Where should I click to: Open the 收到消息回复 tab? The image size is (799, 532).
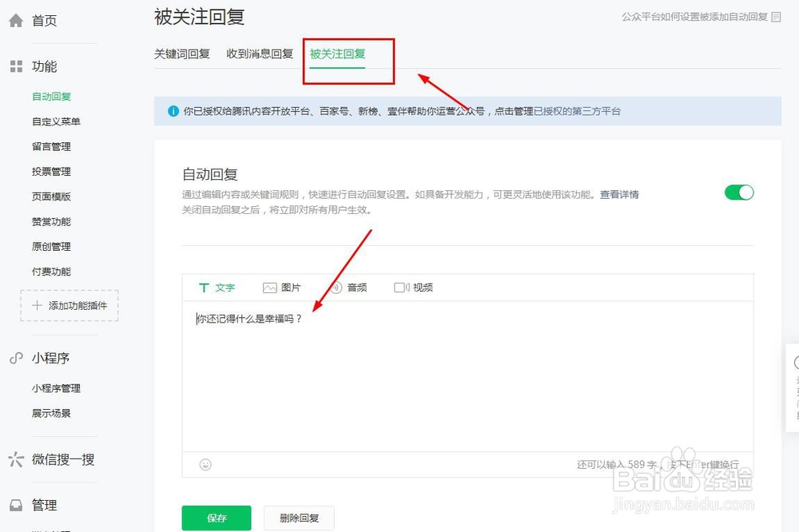coord(260,54)
